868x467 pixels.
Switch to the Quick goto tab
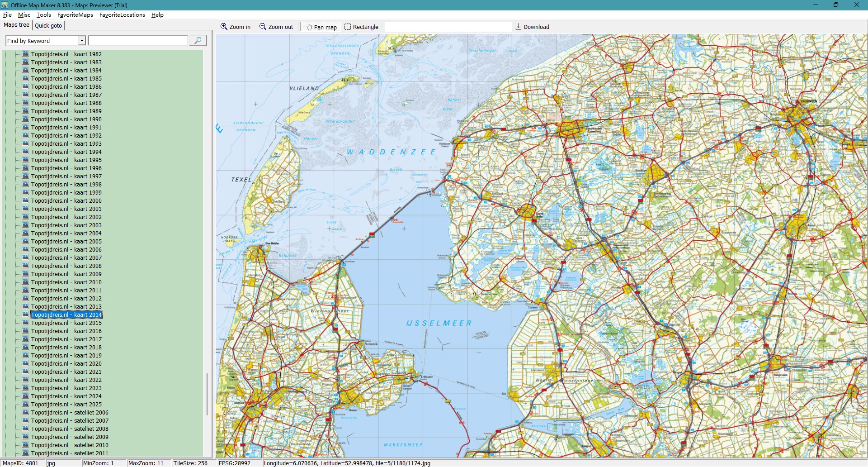(48, 25)
